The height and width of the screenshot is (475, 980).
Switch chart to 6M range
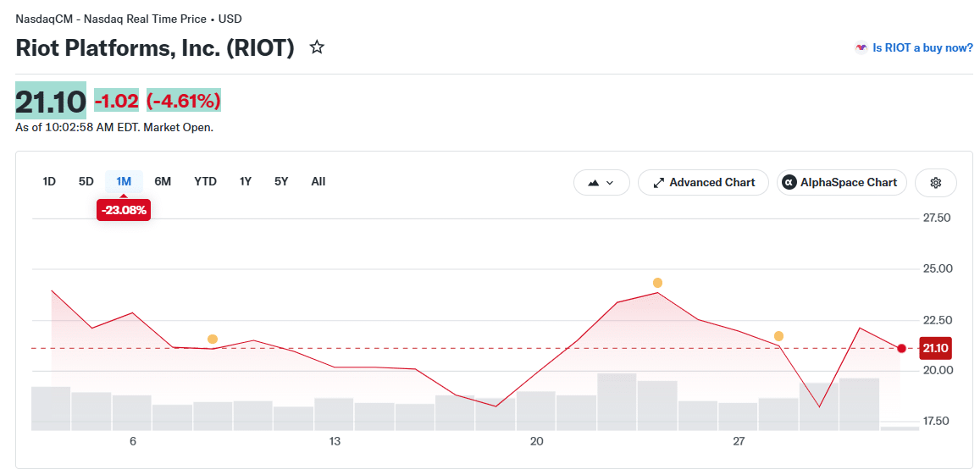pos(163,182)
